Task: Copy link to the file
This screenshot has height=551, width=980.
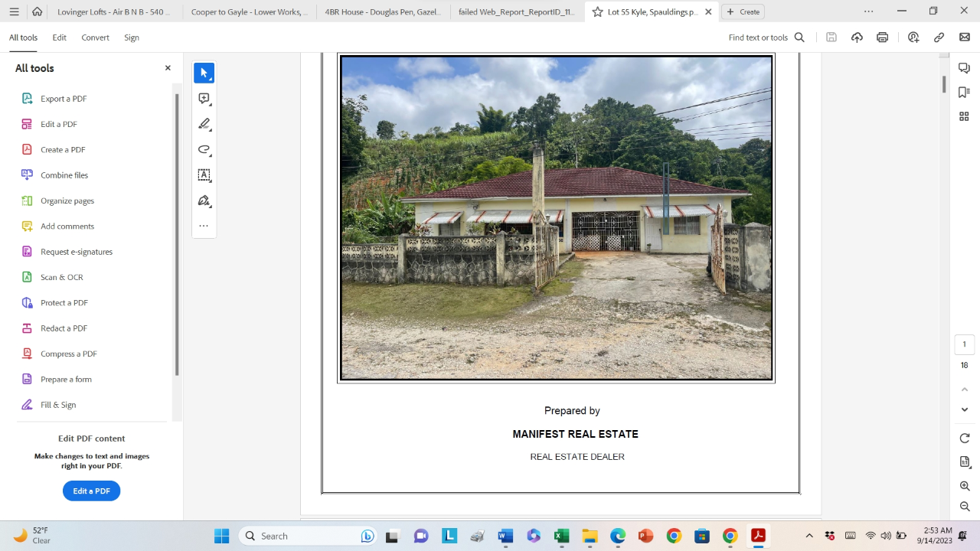Action: 939,37
